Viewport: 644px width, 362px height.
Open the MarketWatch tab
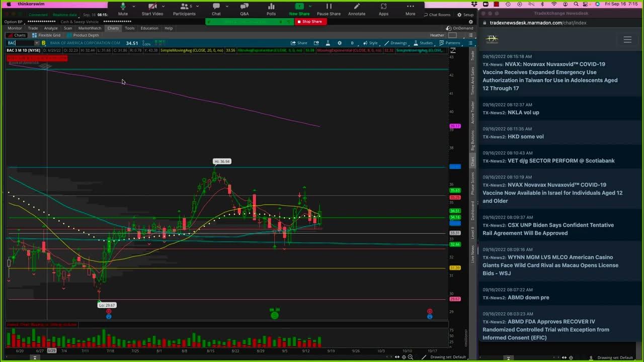pos(90,28)
